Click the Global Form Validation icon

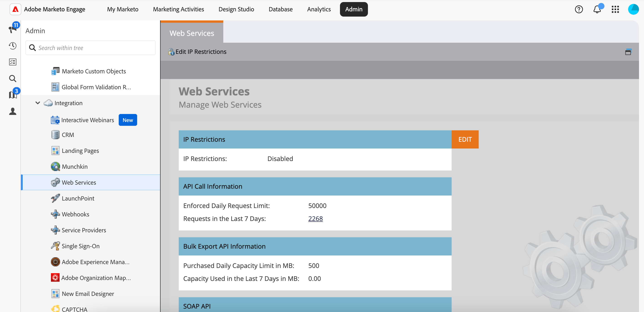point(55,87)
